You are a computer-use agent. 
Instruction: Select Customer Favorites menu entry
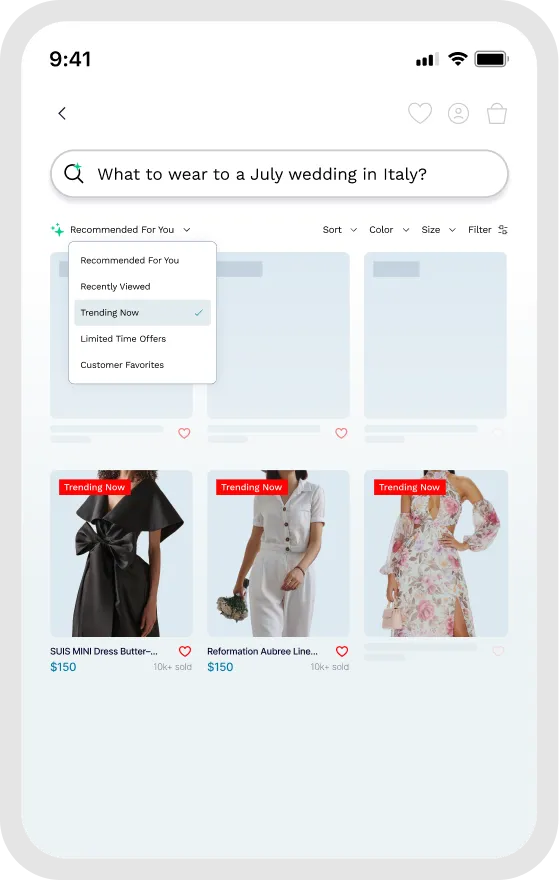[143, 365]
